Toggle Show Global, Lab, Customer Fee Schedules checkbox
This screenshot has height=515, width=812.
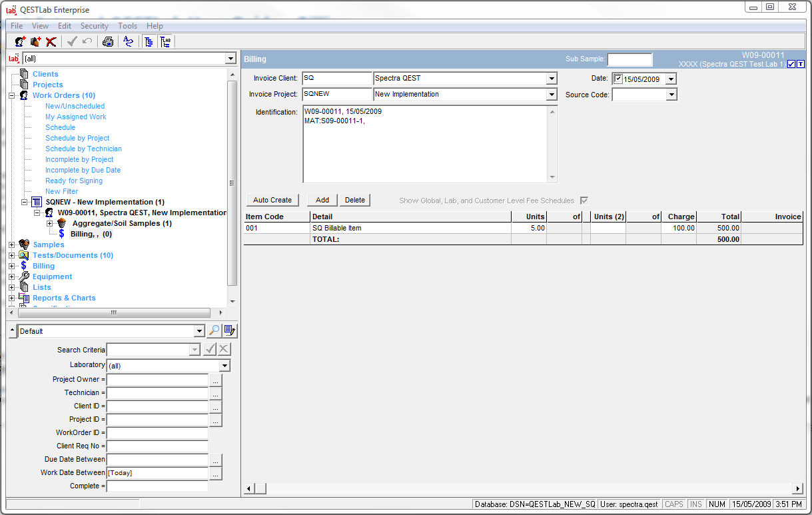[584, 201]
